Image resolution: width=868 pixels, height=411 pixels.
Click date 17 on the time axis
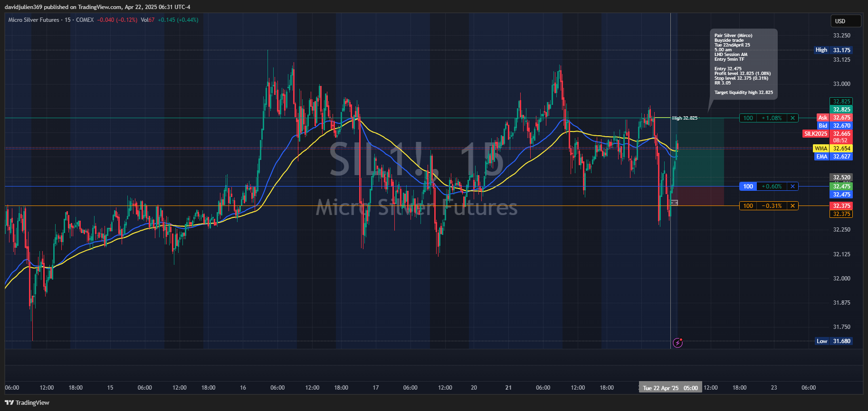pyautogui.click(x=376, y=388)
